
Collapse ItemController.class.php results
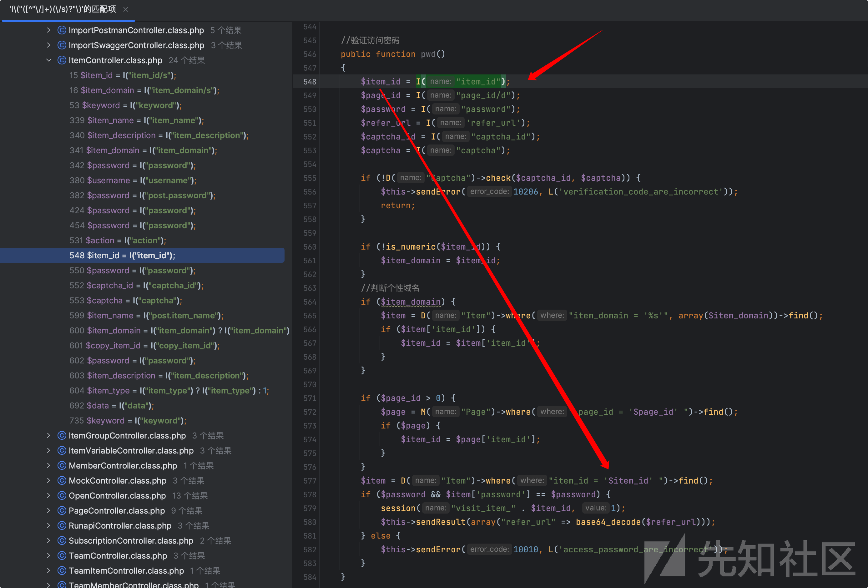[48, 60]
